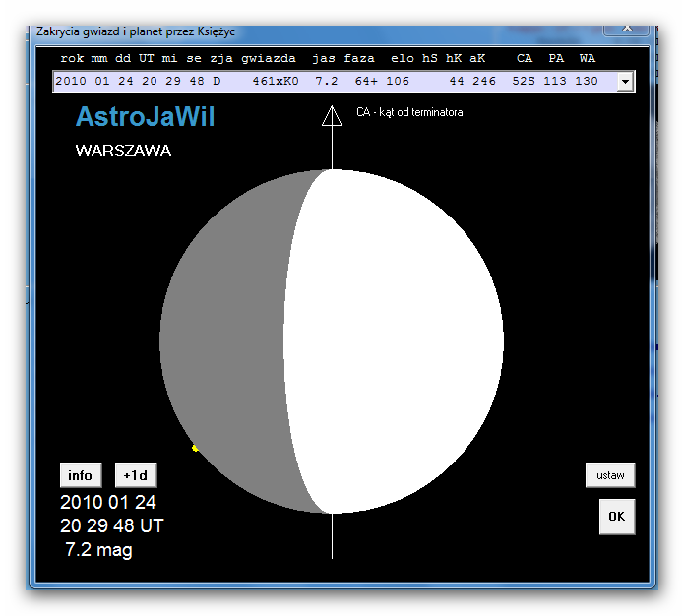Click the WARSZAWA location label

click(123, 151)
